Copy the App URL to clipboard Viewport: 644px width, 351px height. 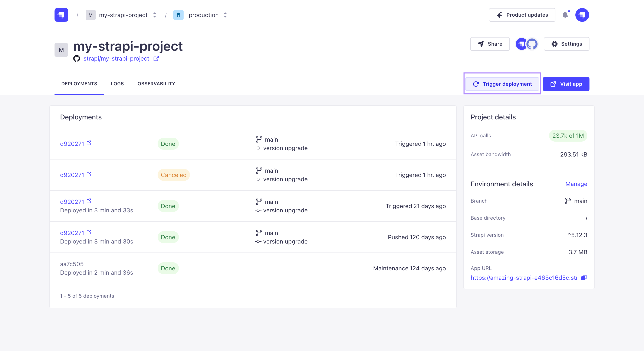point(584,278)
